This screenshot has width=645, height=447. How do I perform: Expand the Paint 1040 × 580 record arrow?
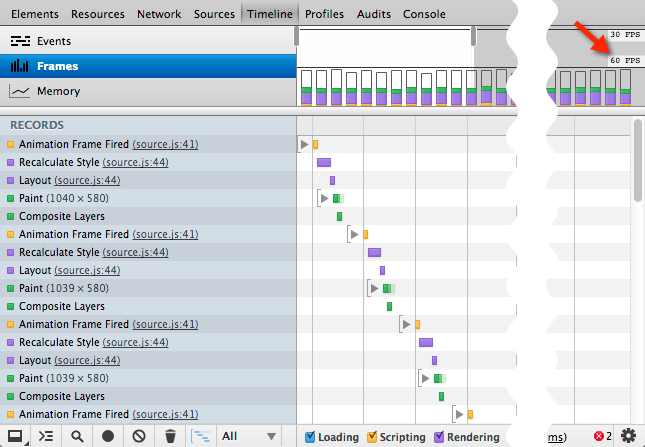coord(324,198)
